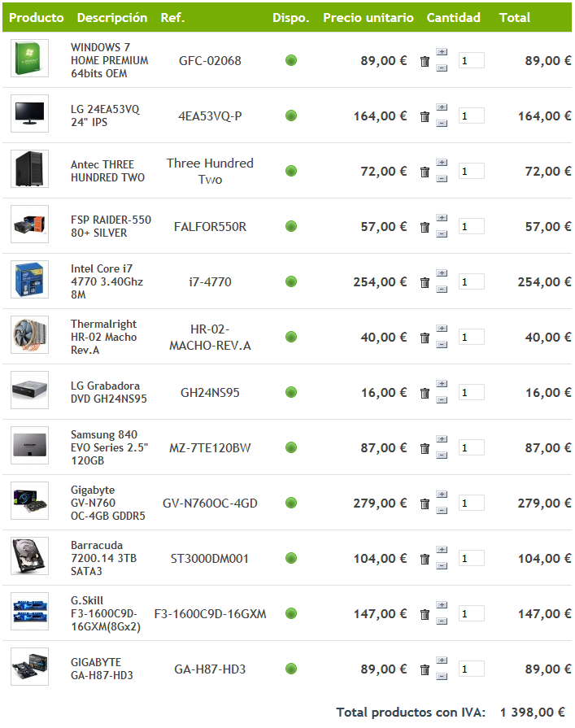Open the Gigabyte graphics card thumbnail
The height and width of the screenshot is (728, 575).
click(30, 500)
